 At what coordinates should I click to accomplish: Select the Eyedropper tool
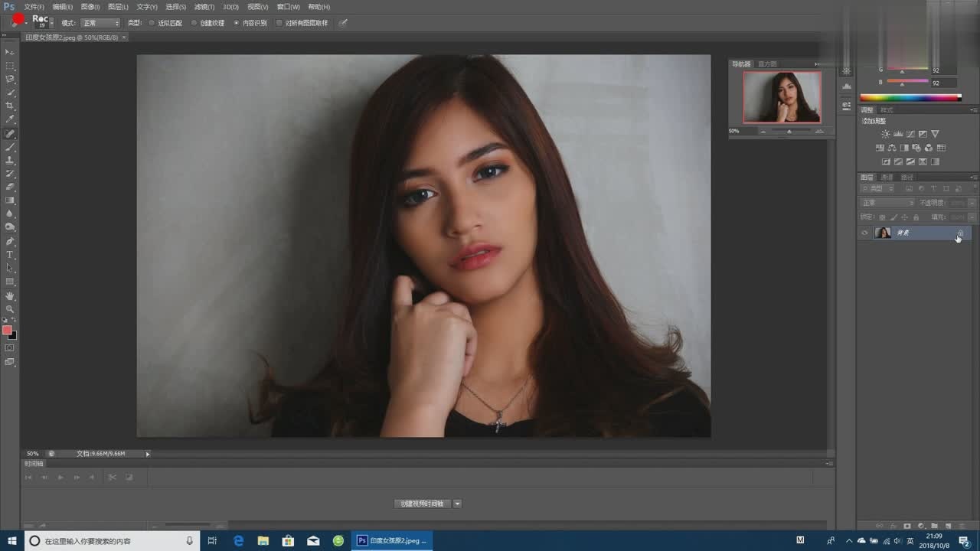[10, 119]
